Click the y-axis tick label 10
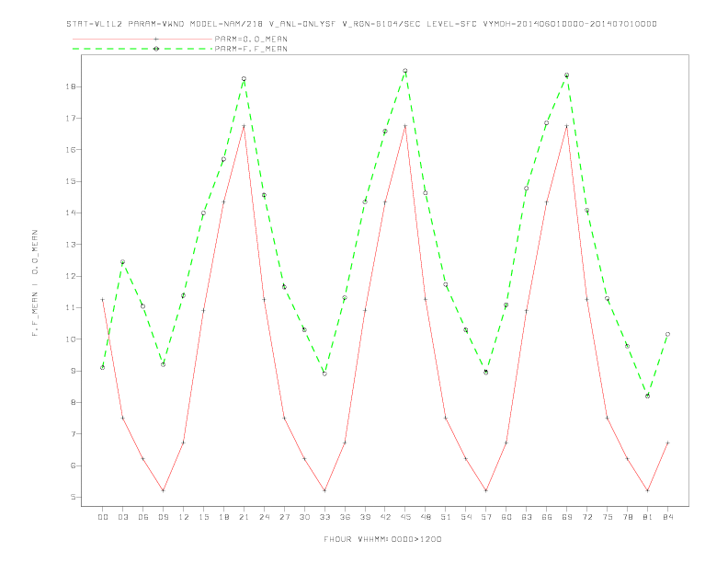This screenshot has height=563, width=728. pos(72,339)
